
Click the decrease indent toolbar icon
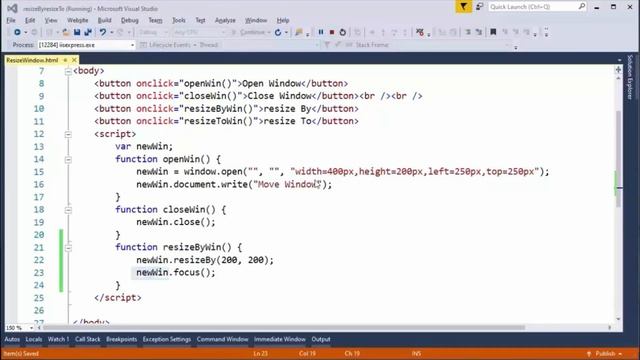pos(468,32)
